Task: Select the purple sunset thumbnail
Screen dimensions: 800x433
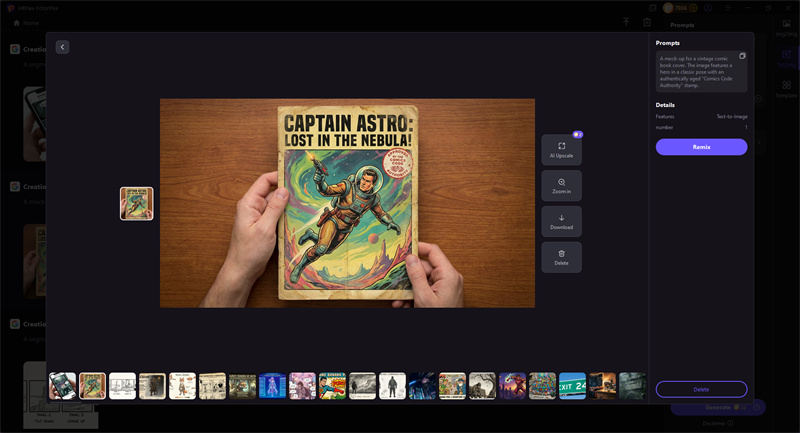Action: click(x=512, y=386)
